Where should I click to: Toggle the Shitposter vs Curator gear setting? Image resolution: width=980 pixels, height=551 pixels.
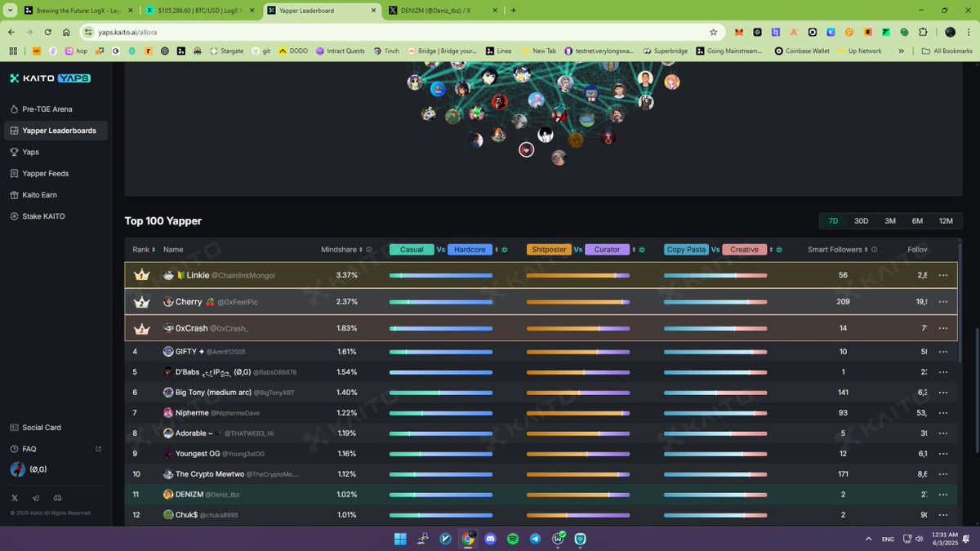(642, 249)
